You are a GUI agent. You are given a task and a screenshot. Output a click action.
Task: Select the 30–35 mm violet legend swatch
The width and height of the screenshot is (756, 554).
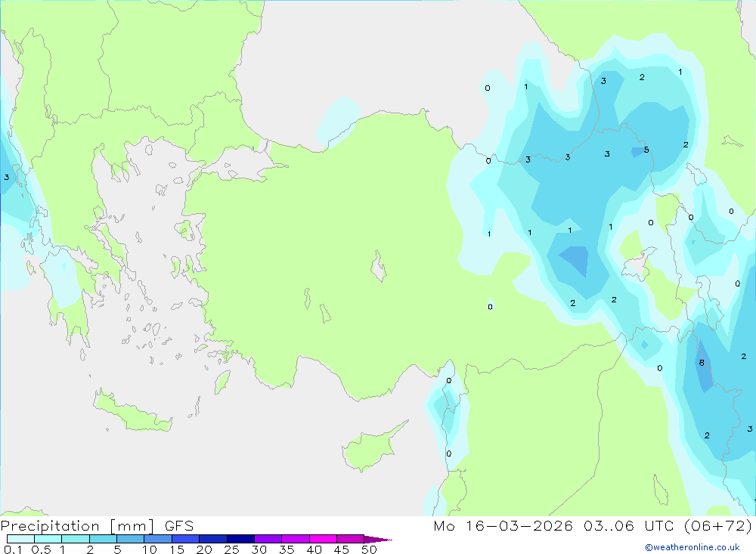[268, 539]
